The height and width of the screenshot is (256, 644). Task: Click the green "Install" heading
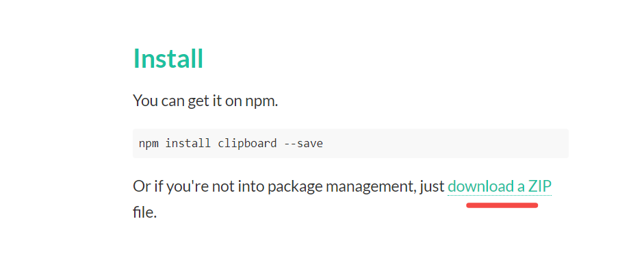pyautogui.click(x=168, y=58)
